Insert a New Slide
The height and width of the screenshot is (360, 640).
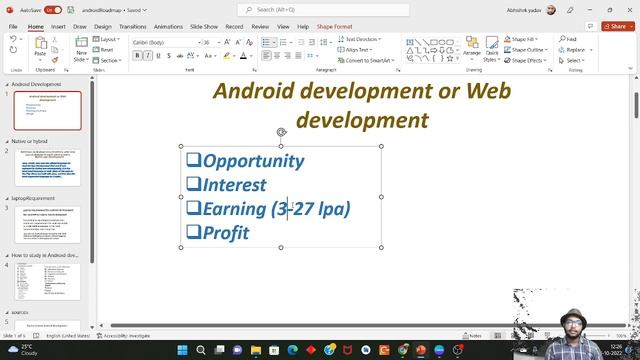(81, 49)
